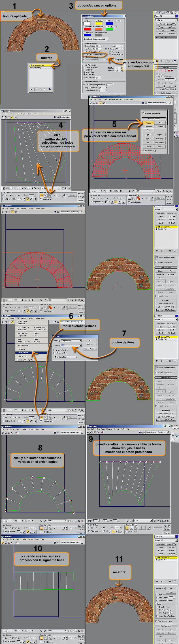Enable Vertex sub-object mode in step 5 Selection Modes
The height and width of the screenshot is (644, 179).
[x=129, y=198]
